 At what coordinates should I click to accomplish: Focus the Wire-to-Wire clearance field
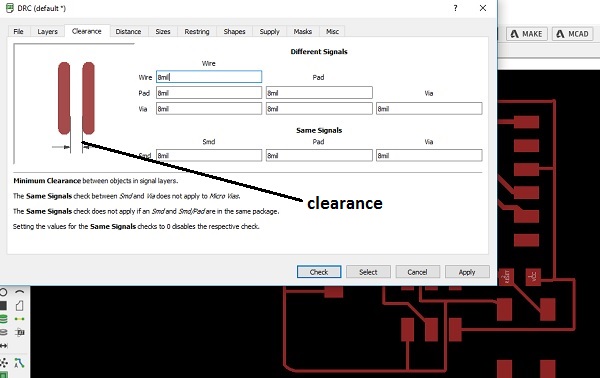[209, 77]
